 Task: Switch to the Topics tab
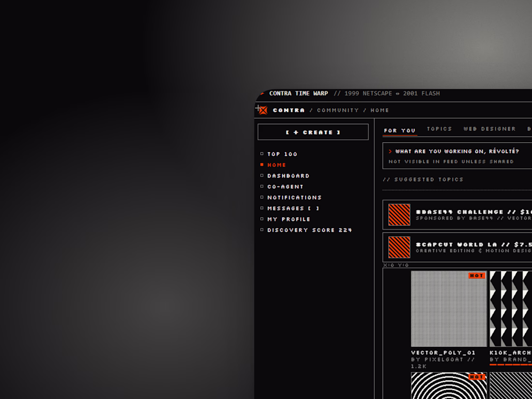point(439,129)
